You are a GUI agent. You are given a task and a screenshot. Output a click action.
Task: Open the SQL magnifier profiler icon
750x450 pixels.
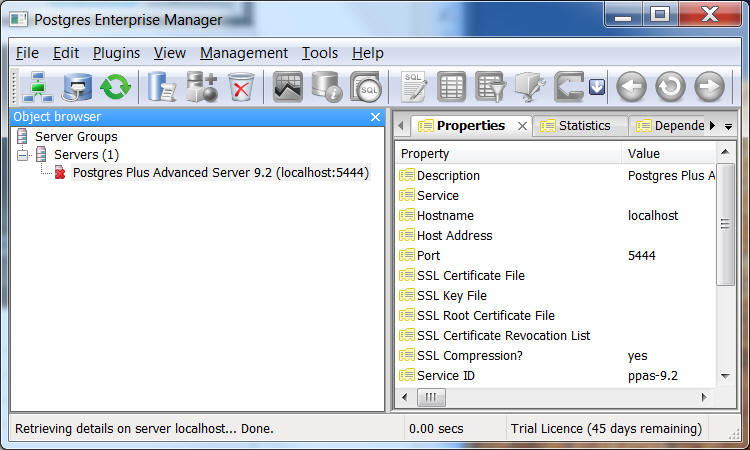coord(366,87)
